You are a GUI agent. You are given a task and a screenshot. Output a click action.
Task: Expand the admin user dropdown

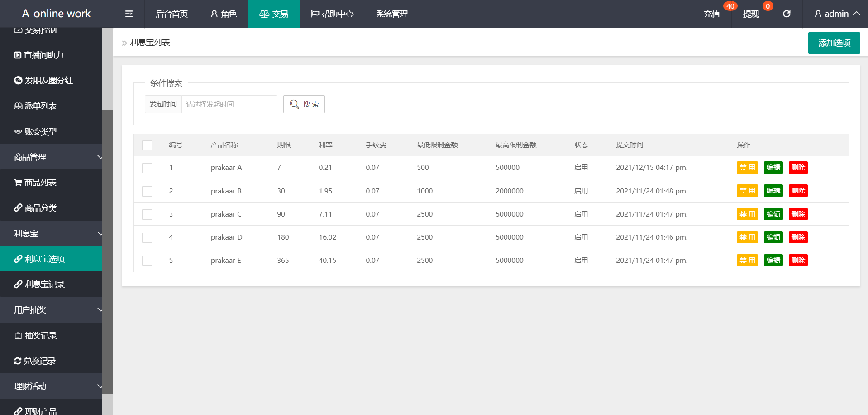point(837,14)
